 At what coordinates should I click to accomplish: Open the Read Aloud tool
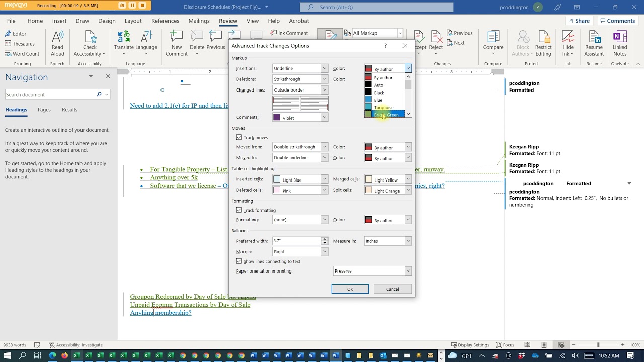point(57,44)
